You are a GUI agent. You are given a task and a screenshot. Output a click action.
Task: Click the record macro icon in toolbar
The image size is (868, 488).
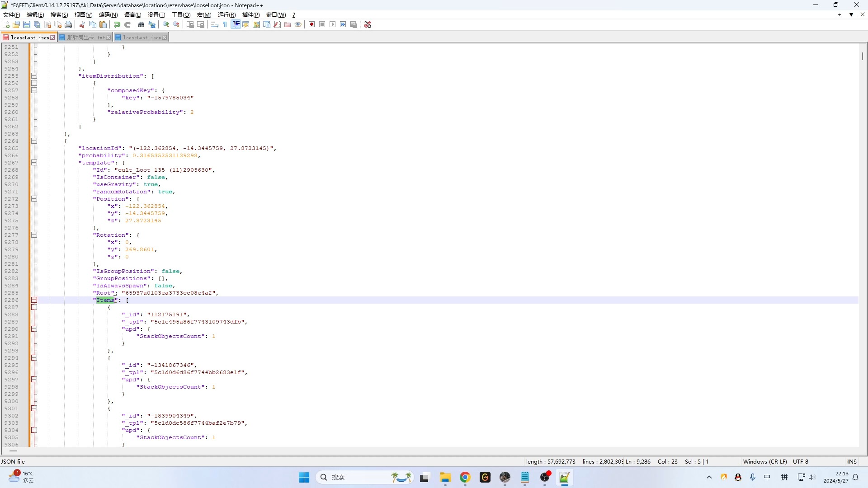312,24
